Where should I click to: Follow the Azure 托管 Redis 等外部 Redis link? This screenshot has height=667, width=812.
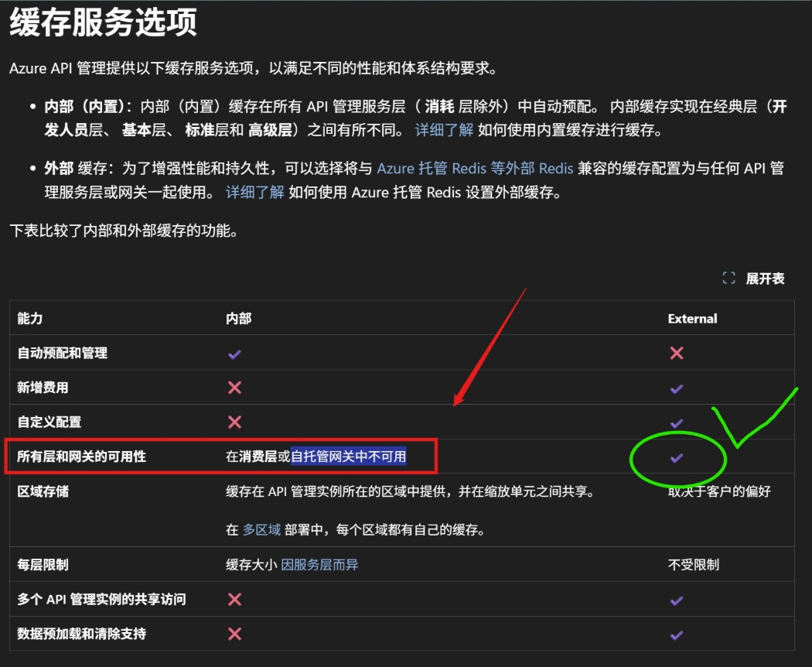475,169
